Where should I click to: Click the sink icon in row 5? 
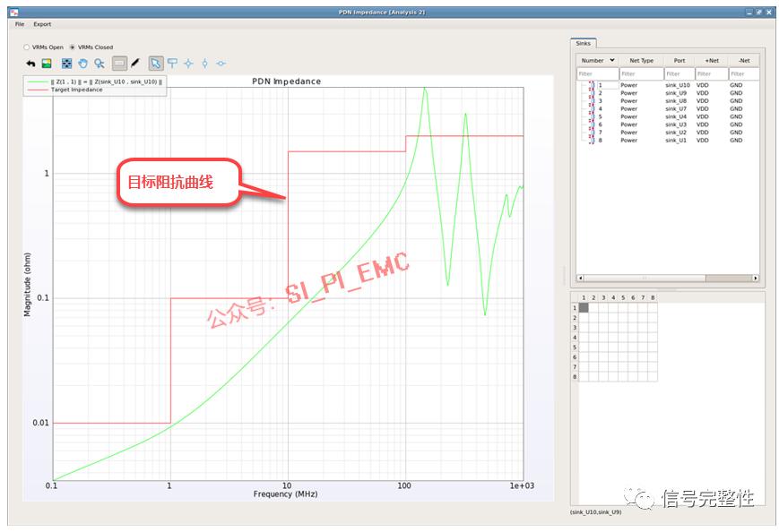[592, 116]
